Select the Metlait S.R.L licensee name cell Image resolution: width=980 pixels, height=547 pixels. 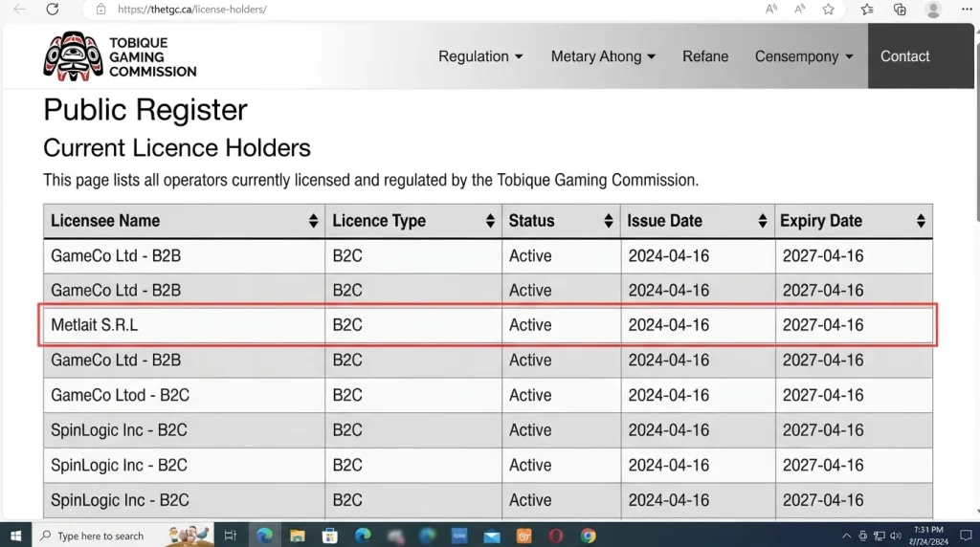[184, 325]
